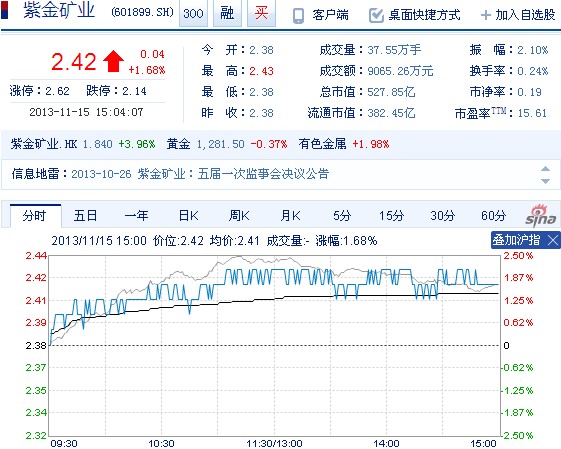Switch to the 一年 chart tab
The width and height of the screenshot is (561, 449).
coord(137,216)
